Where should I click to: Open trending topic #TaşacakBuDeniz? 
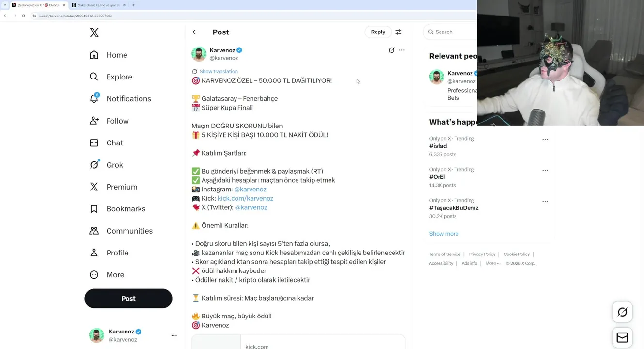pos(454,208)
